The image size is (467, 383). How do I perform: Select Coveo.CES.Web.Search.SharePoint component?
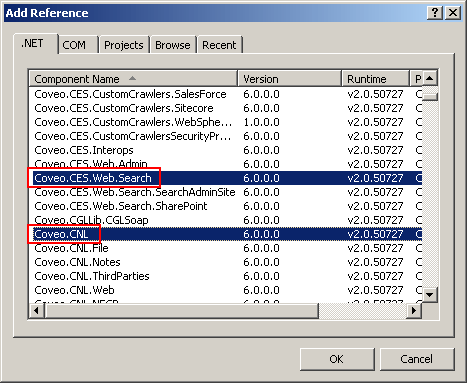click(x=226, y=206)
